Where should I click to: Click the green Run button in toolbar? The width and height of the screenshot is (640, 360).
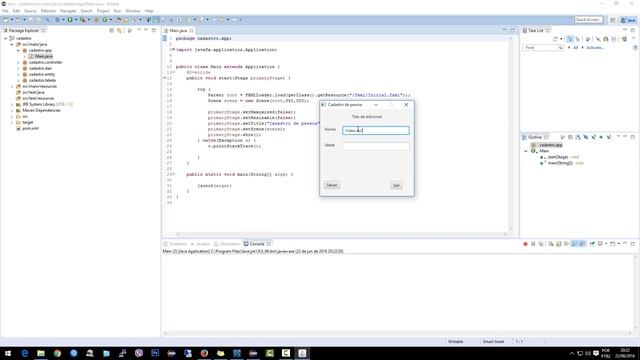tap(70, 20)
